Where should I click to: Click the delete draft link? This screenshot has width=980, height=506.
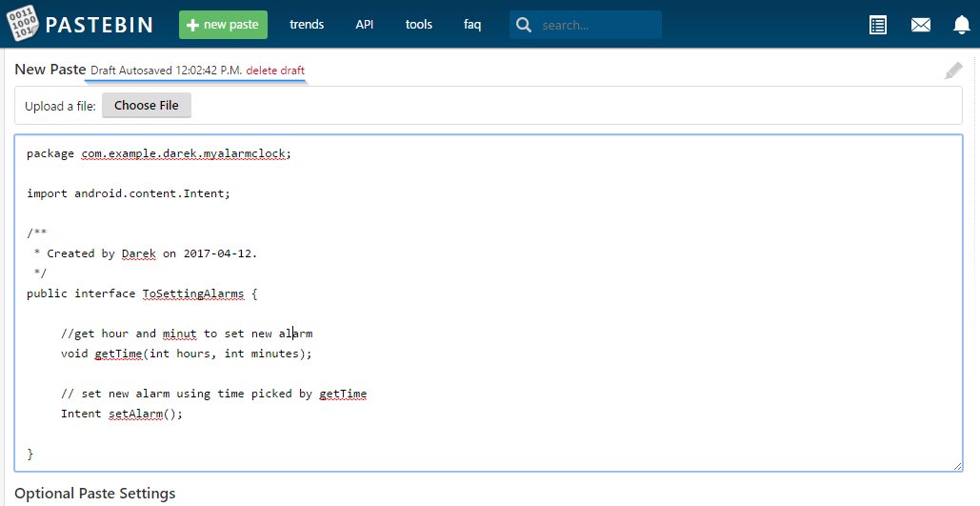pyautogui.click(x=275, y=71)
